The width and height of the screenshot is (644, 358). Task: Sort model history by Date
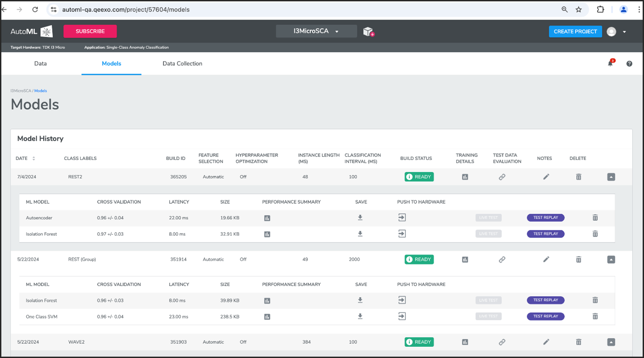point(33,158)
